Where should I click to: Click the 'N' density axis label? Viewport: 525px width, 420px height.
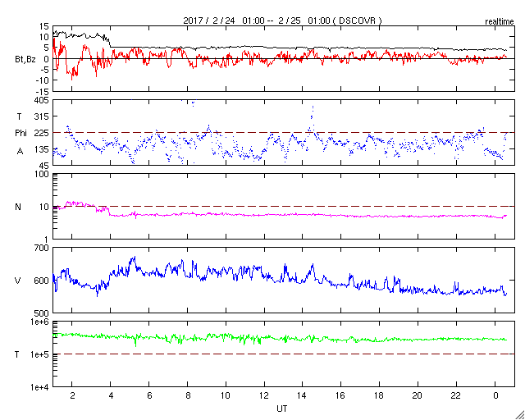point(18,207)
